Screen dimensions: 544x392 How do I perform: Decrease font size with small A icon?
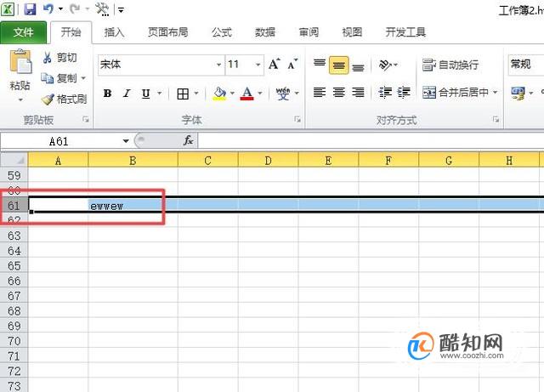point(292,65)
